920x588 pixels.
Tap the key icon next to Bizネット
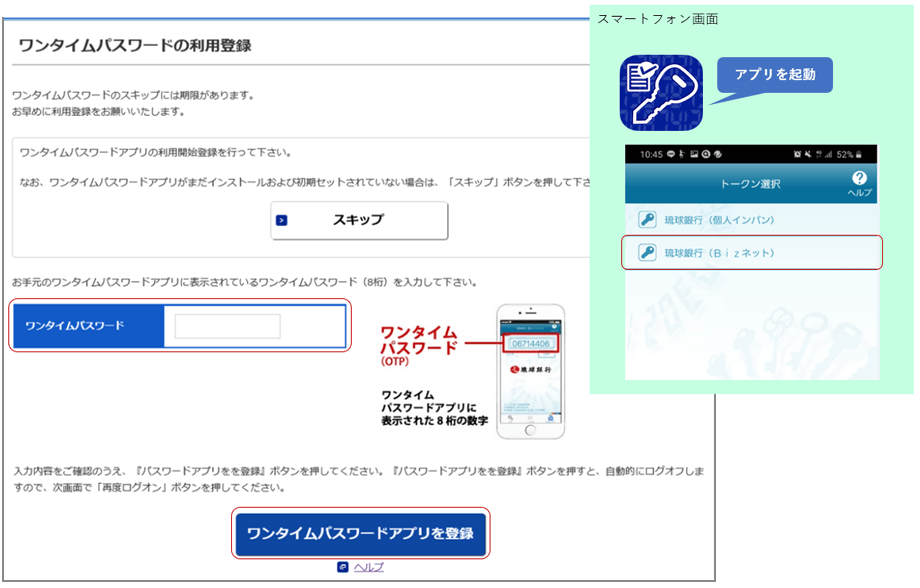pos(647,253)
